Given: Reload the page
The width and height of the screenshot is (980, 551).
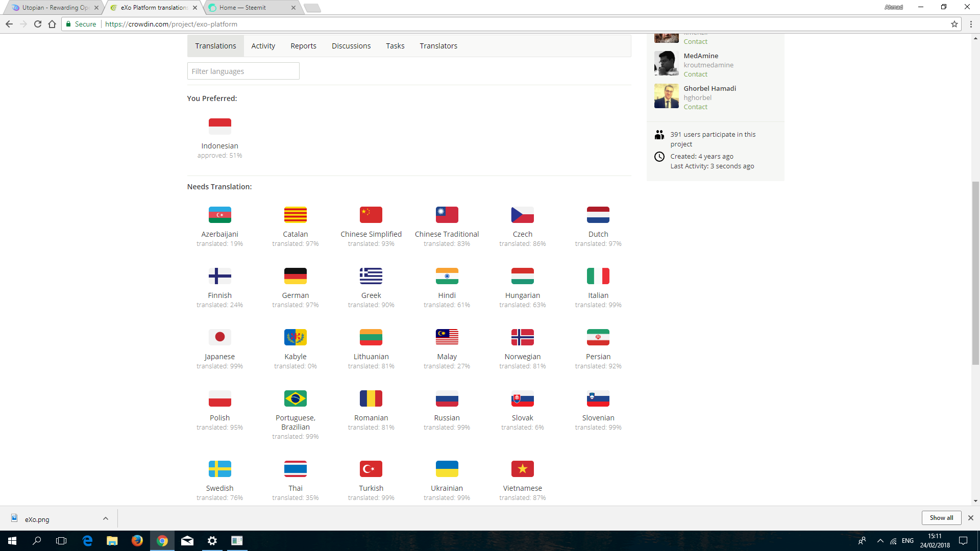Looking at the screenshot, I should [37, 24].
